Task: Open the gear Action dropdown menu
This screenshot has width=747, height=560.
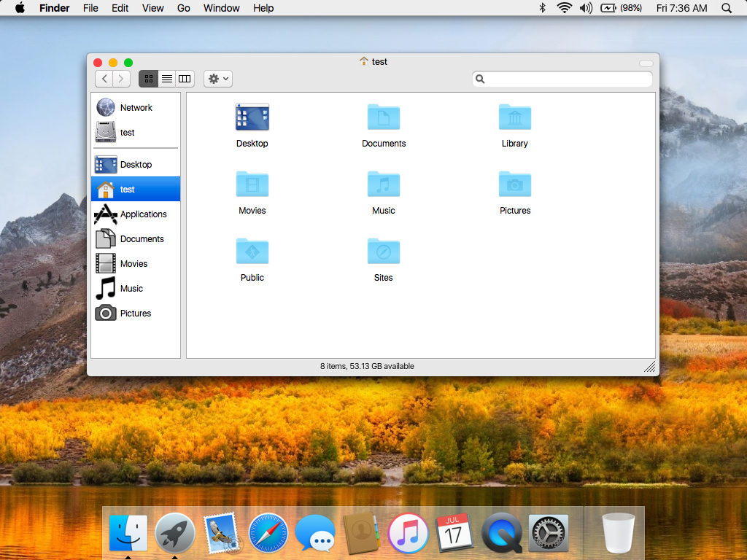Action: [218, 79]
